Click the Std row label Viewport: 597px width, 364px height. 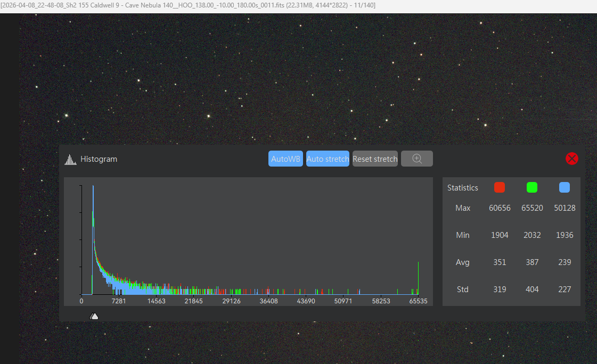pos(463,289)
